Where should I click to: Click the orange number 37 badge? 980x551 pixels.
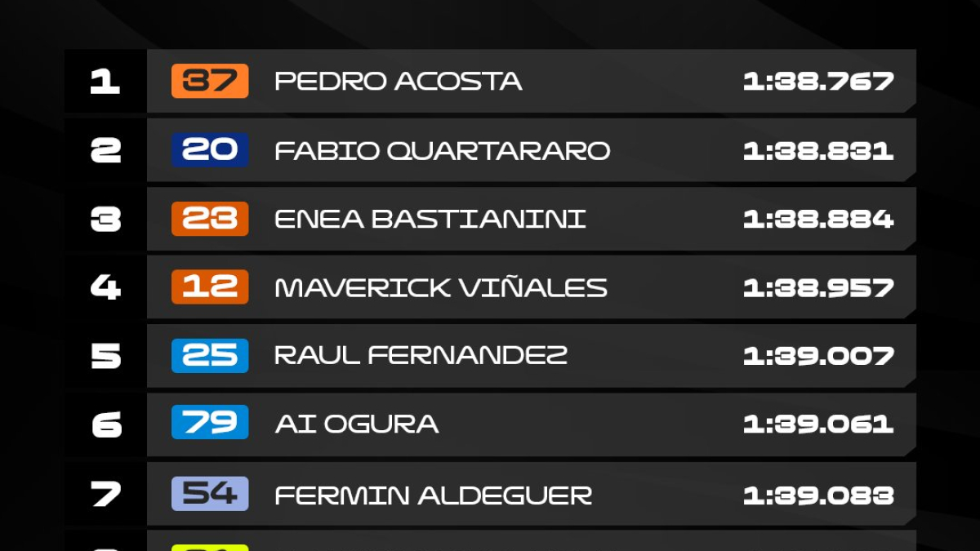210,81
